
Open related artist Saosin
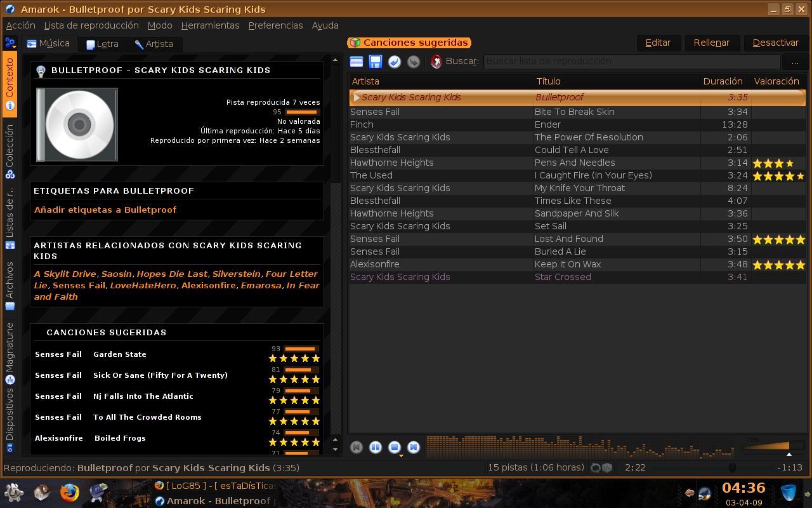[117, 274]
